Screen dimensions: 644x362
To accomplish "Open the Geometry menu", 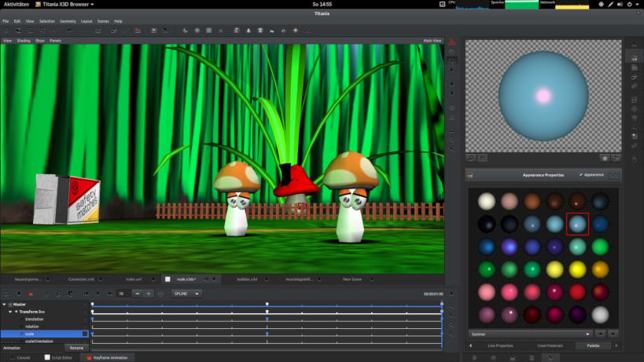I will click(68, 20).
